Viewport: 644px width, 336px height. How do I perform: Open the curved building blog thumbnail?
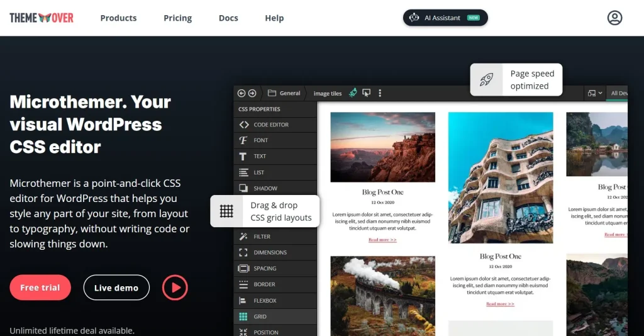click(501, 177)
